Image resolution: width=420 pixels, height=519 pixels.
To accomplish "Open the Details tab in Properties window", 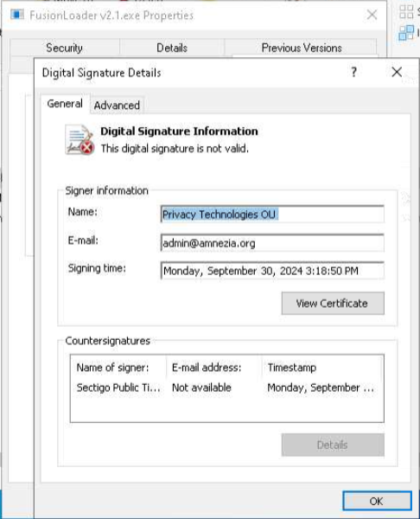I will 172,48.
